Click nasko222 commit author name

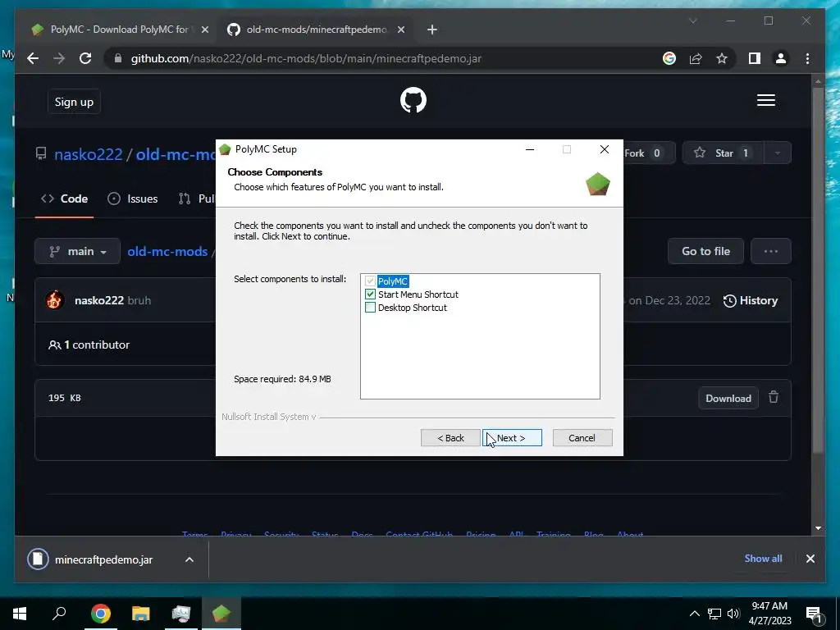(x=99, y=300)
